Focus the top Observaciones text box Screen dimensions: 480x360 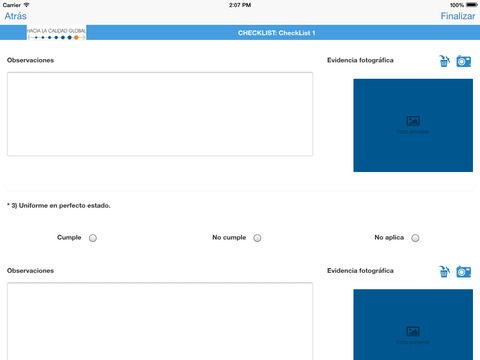(x=160, y=114)
